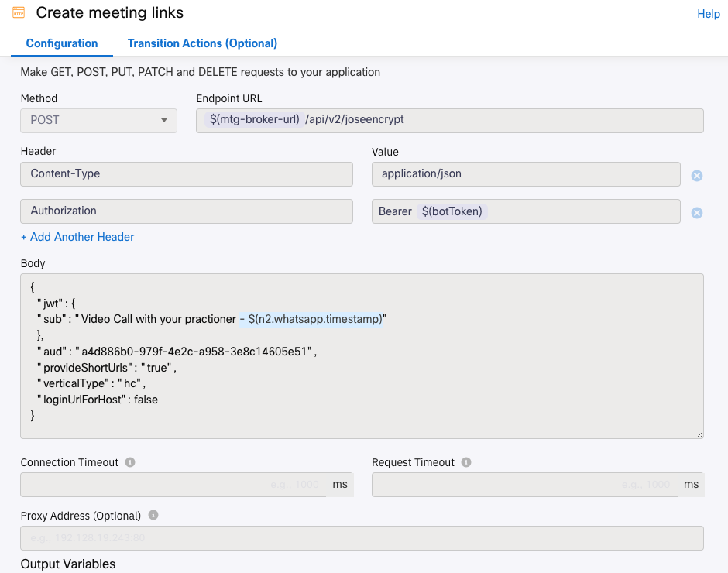
Task: Select the Configuration tab
Action: (62, 43)
